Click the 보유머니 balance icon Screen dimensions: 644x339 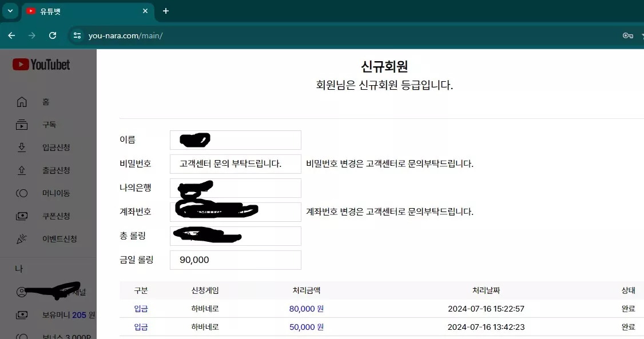click(22, 315)
